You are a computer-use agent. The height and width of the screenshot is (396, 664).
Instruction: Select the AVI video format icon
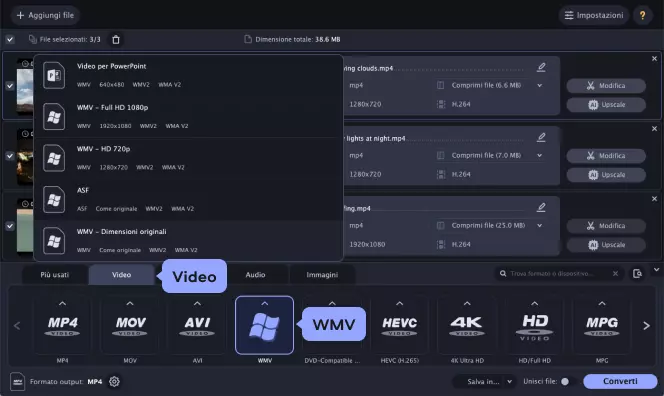coord(197,326)
